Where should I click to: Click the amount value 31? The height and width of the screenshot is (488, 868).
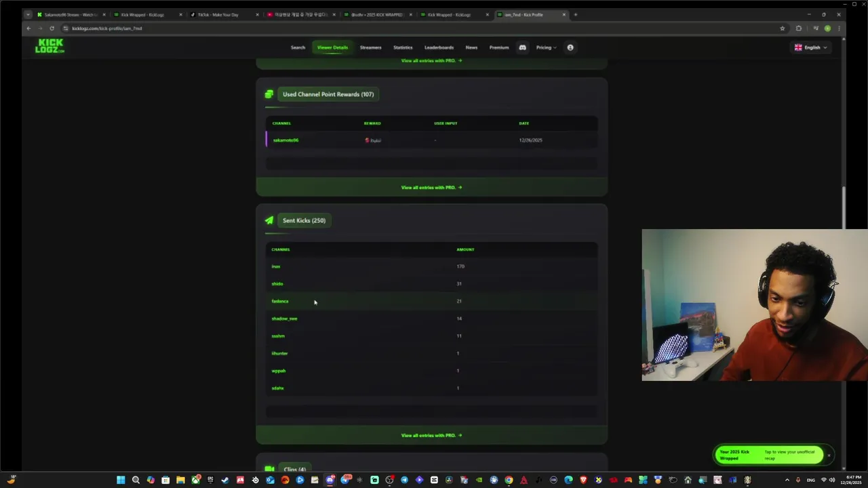(x=459, y=284)
